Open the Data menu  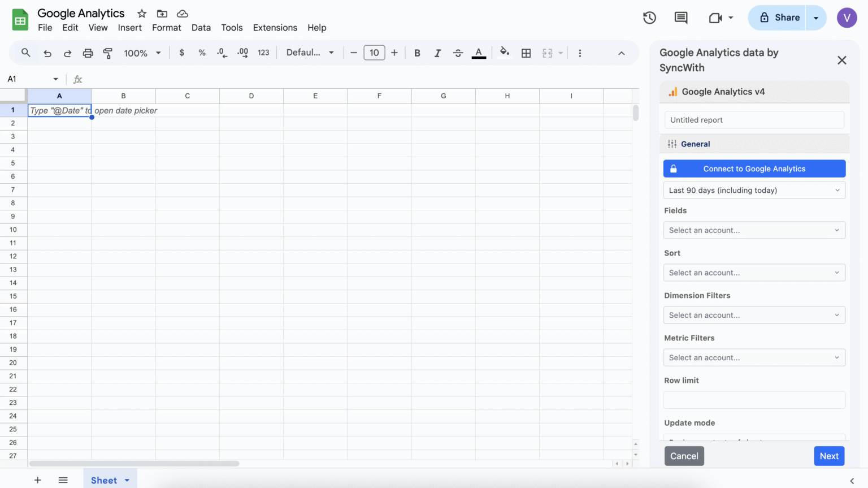[201, 28]
